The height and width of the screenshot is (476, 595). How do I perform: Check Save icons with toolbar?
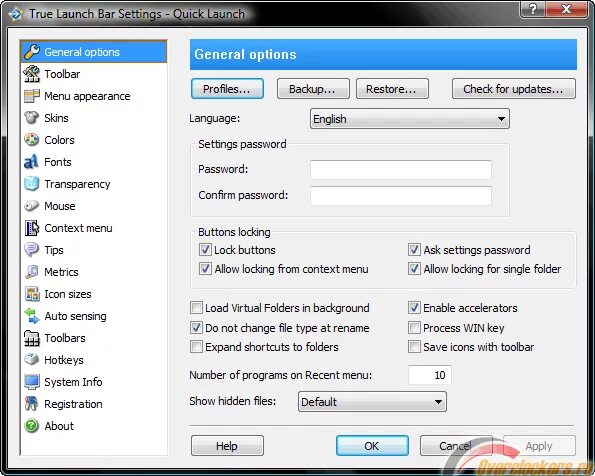tap(414, 347)
